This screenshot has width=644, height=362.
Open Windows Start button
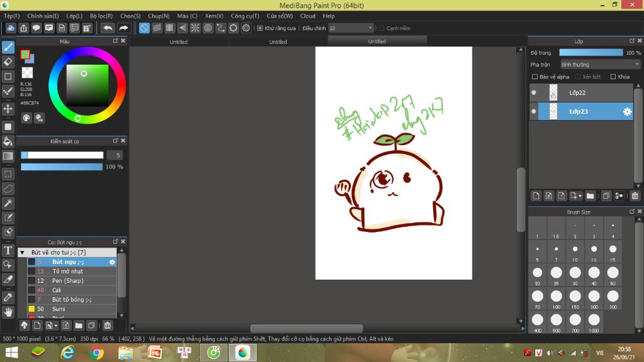11,353
